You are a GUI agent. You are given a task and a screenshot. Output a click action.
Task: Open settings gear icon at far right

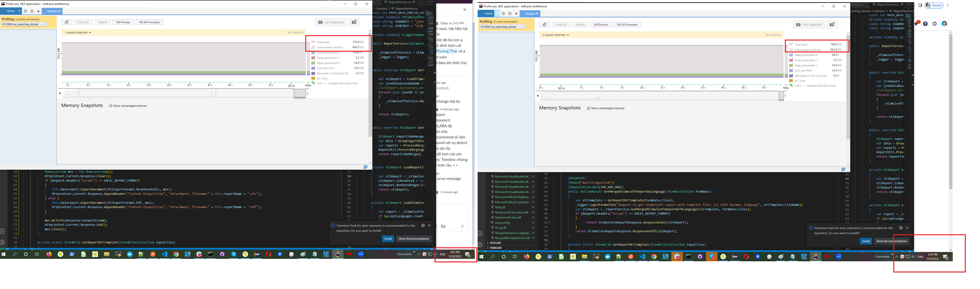(935, 24)
